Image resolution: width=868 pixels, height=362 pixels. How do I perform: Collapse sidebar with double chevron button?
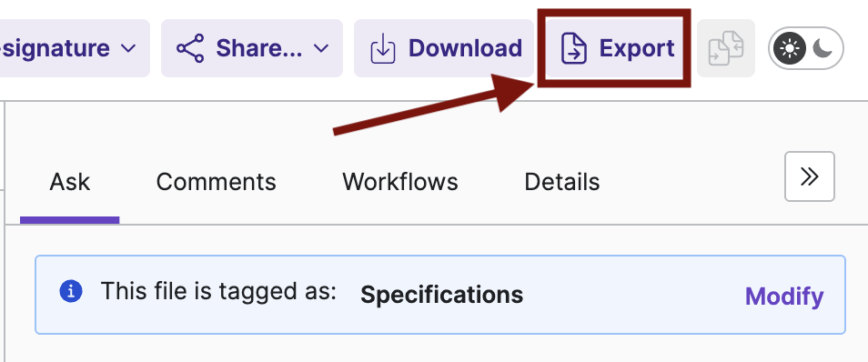(x=810, y=176)
